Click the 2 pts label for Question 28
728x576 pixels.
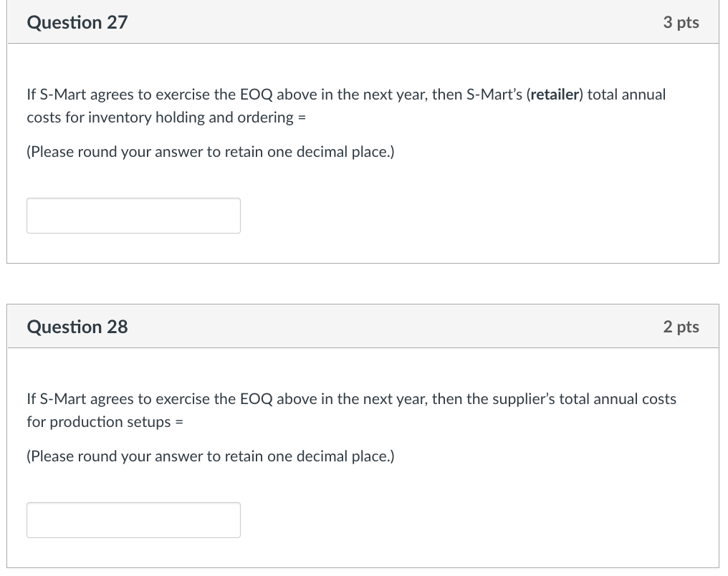680,327
